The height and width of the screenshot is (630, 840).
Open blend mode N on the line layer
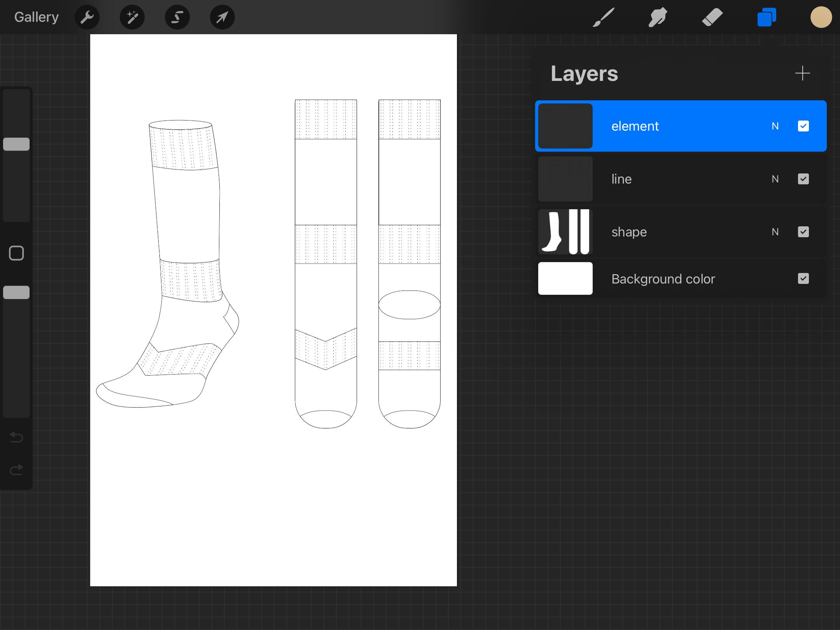click(x=775, y=179)
